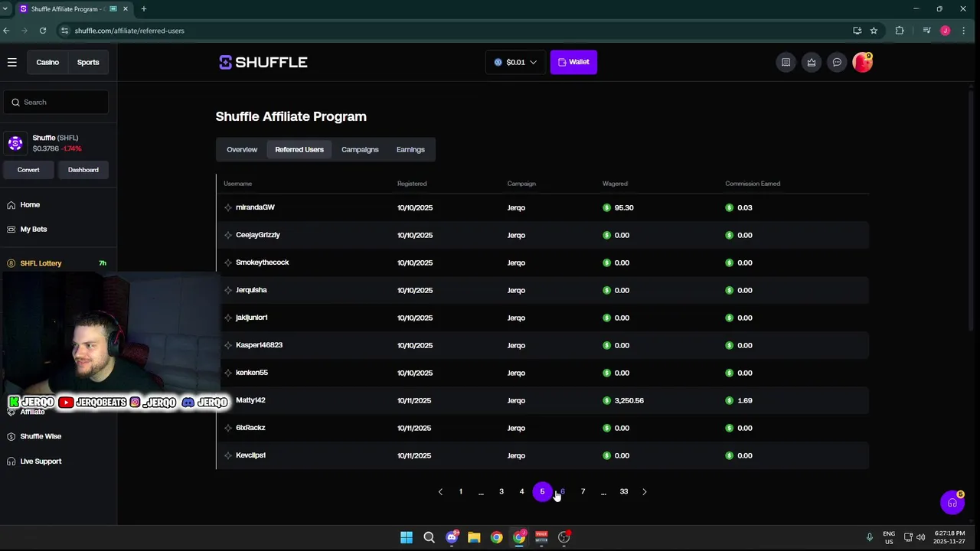Go to the next page arrow
Viewport: 980px width, 551px height.
[645, 491]
